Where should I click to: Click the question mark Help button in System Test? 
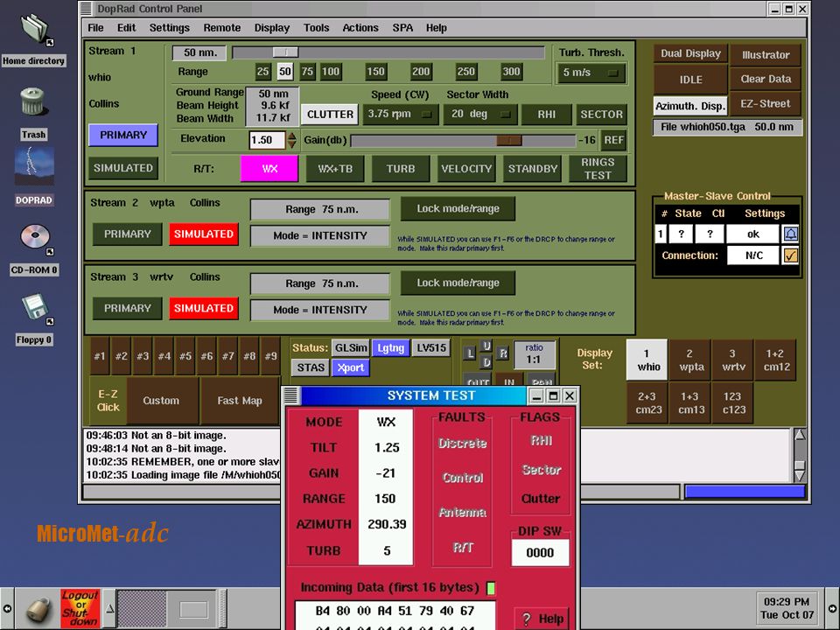pyautogui.click(x=542, y=619)
